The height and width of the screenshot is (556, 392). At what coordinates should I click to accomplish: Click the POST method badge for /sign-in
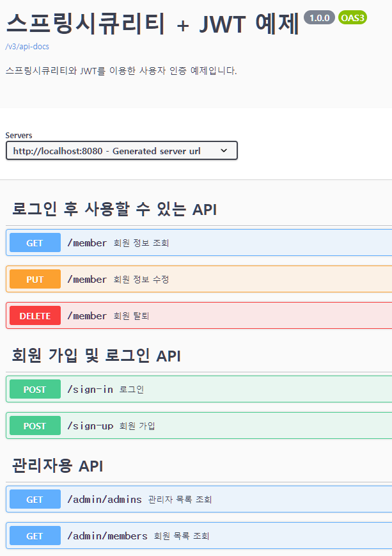pos(35,389)
